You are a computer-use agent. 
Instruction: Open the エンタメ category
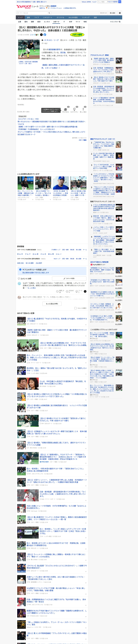point(47,22)
